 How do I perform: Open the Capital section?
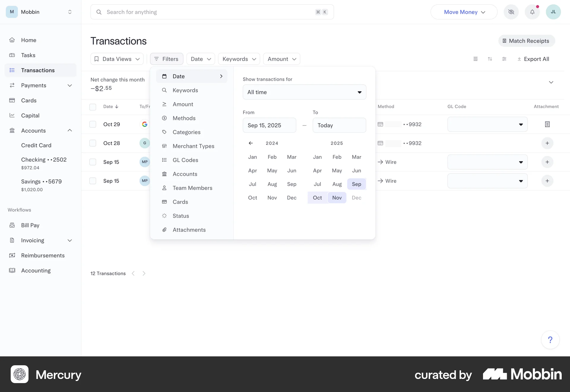click(30, 115)
